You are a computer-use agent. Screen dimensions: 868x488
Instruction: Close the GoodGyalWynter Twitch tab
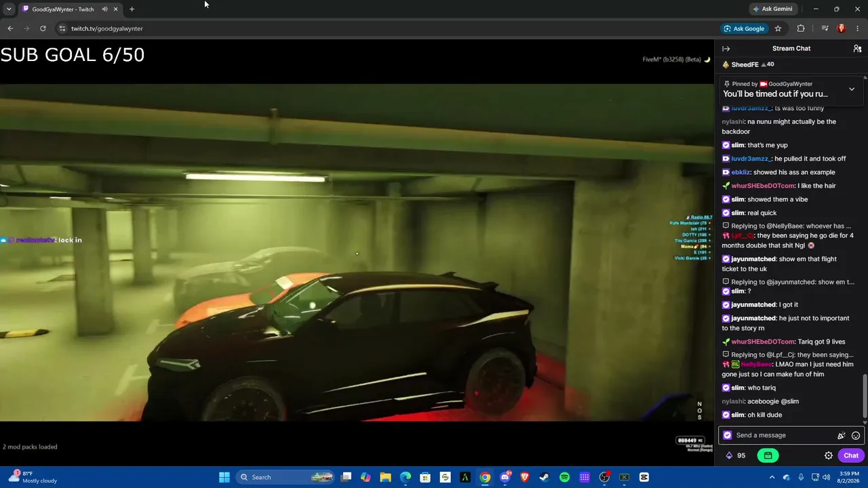115,9
